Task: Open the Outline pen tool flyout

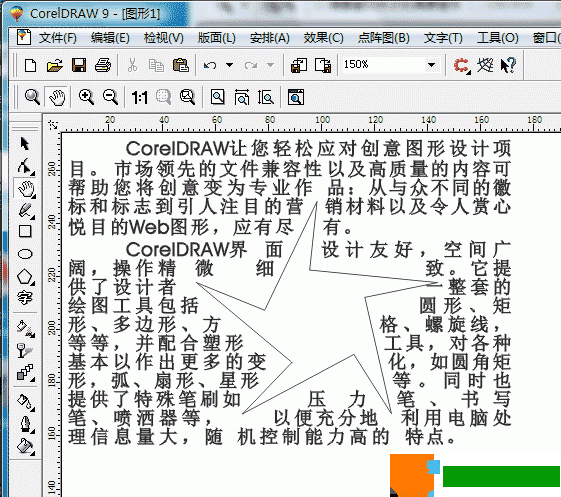Action: click(26, 424)
